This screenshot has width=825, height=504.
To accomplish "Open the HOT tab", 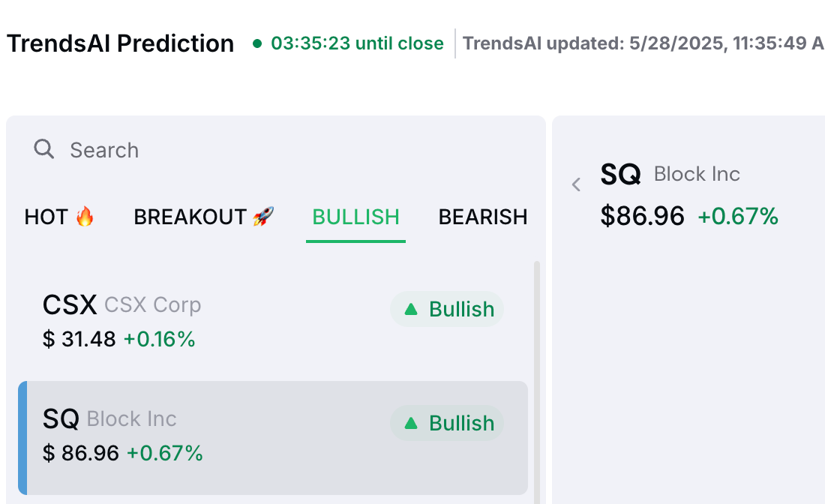I will coord(59,217).
